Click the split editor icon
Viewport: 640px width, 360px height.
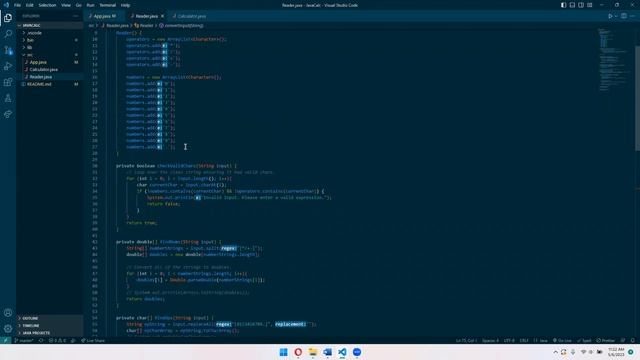pyautogui.click(x=624, y=16)
